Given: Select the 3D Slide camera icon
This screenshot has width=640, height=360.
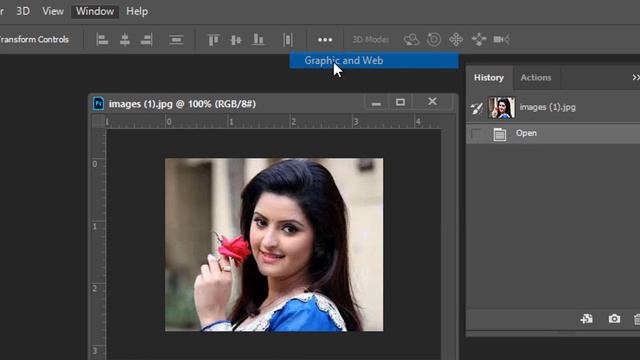Looking at the screenshot, I should 478,40.
